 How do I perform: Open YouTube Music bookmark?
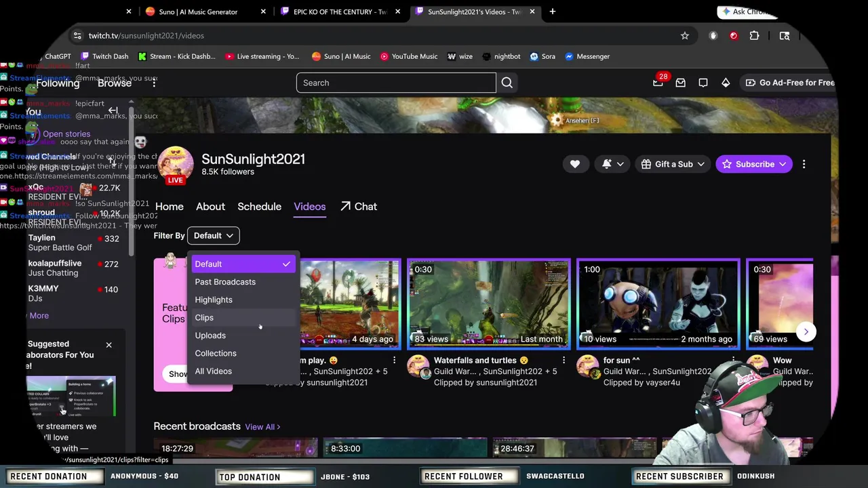pos(408,56)
